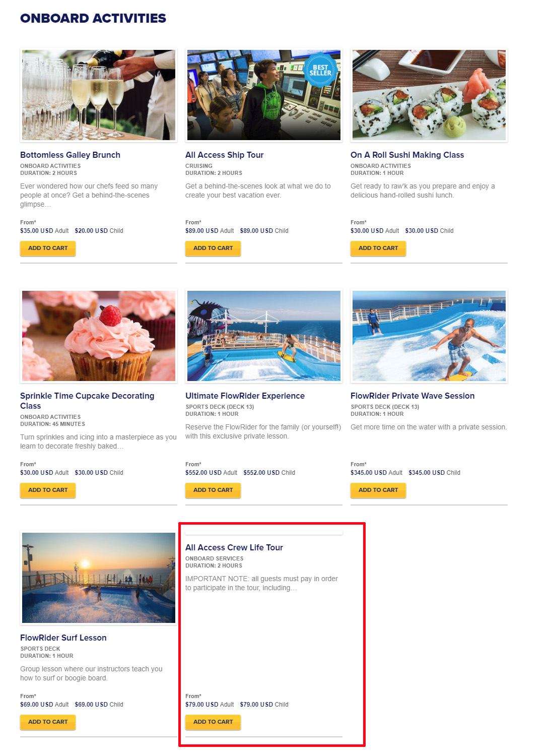The height and width of the screenshot is (756, 552).
Task: Open the All Access Ship Tour title link
Action: tap(225, 155)
